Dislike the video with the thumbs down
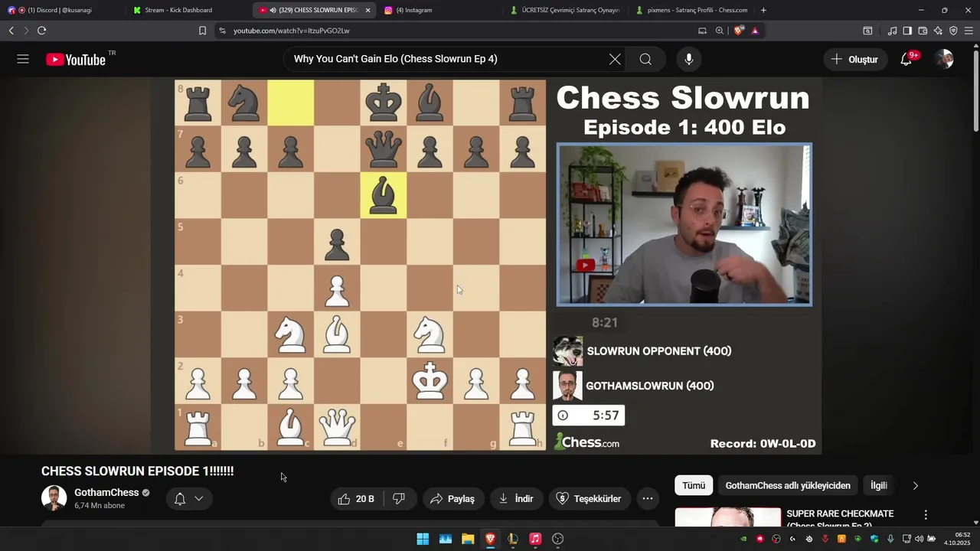 coord(398,498)
